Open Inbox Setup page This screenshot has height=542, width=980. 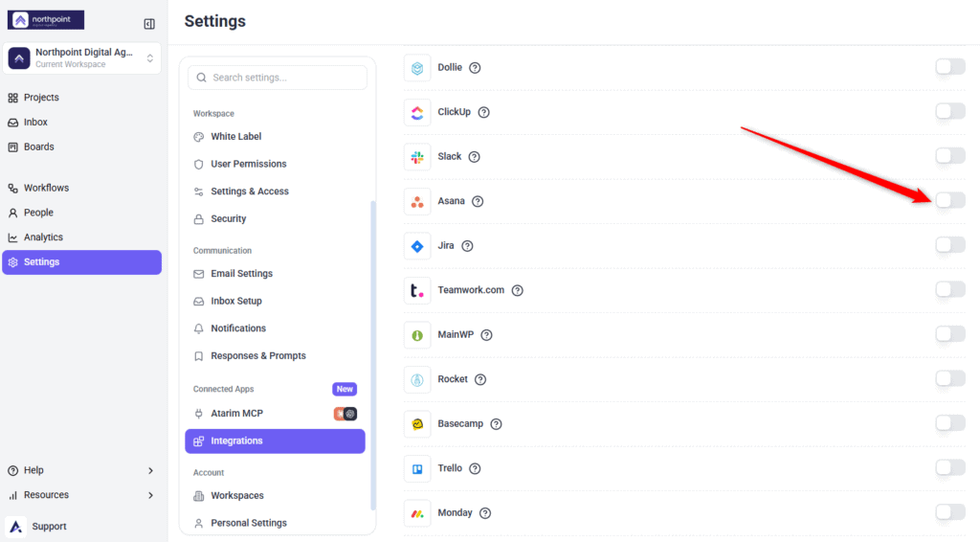275,302
